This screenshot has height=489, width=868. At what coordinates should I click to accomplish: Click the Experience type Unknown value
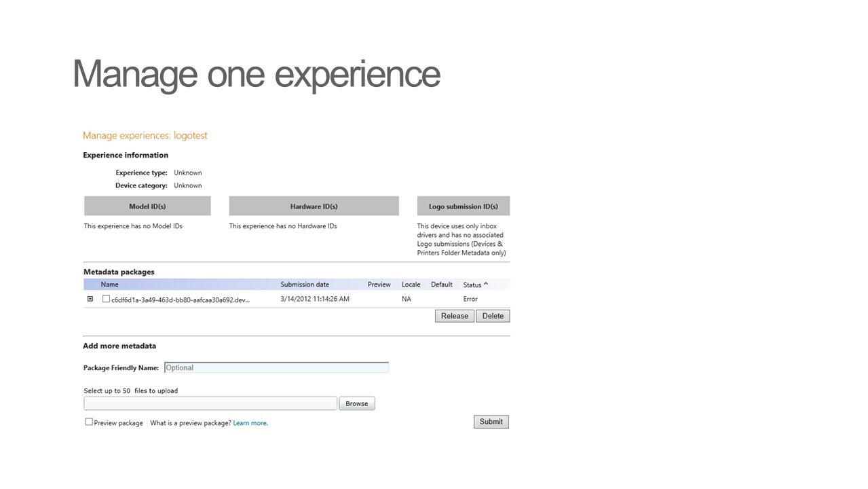[x=188, y=173]
